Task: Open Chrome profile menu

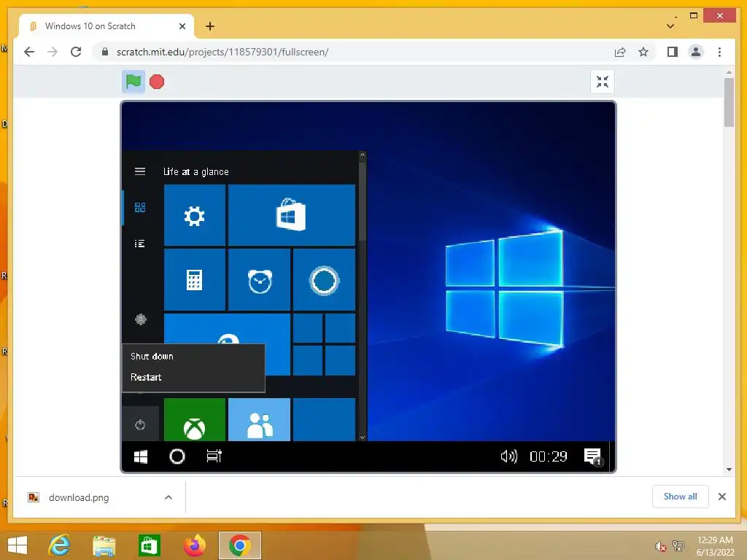Action: 695,52
